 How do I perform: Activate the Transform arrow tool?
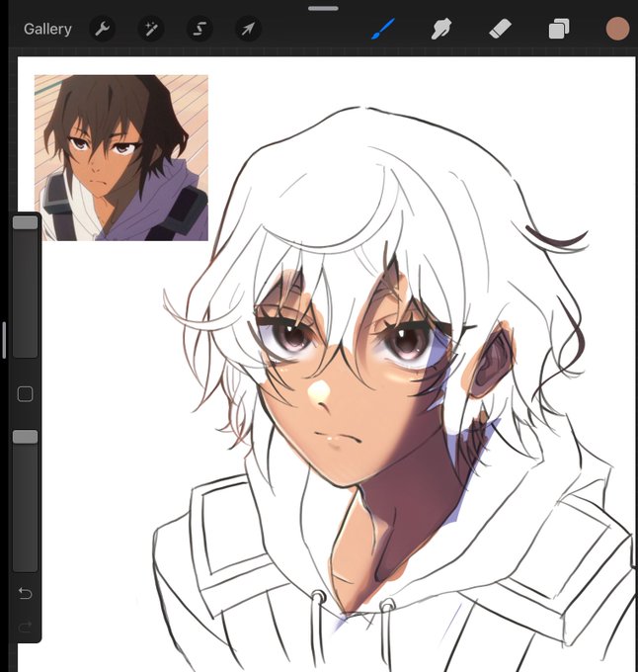pyautogui.click(x=248, y=29)
